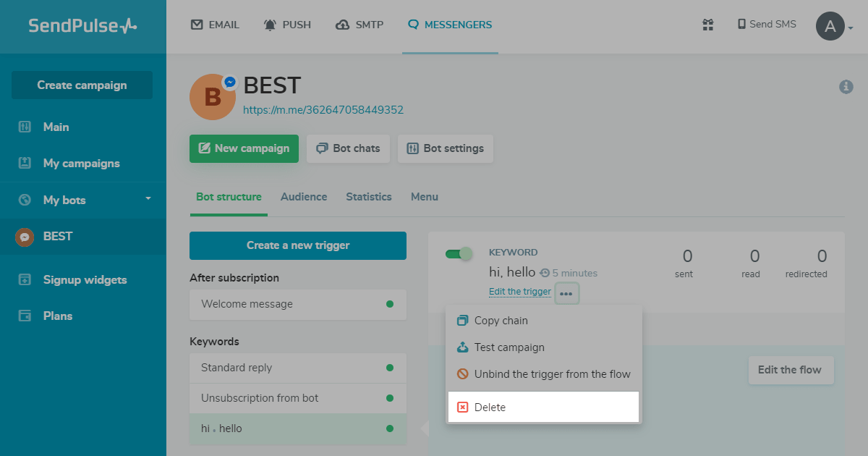
Task: Click the Unbind trigger prohibition icon
Action: (462, 374)
